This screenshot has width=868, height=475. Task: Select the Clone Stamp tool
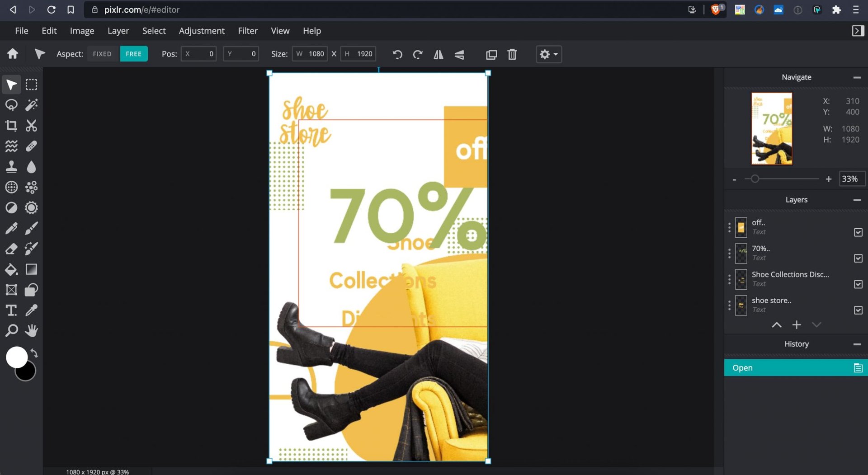(11, 167)
